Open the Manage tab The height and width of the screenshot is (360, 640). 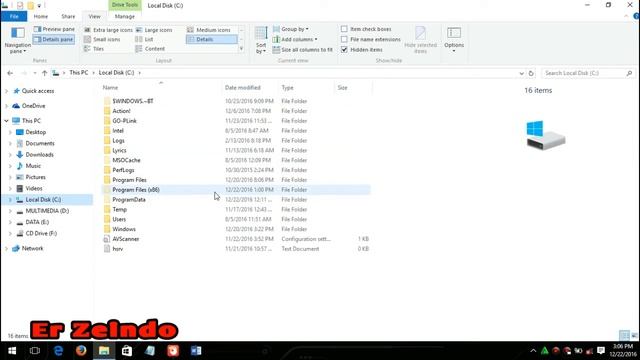tap(124, 16)
